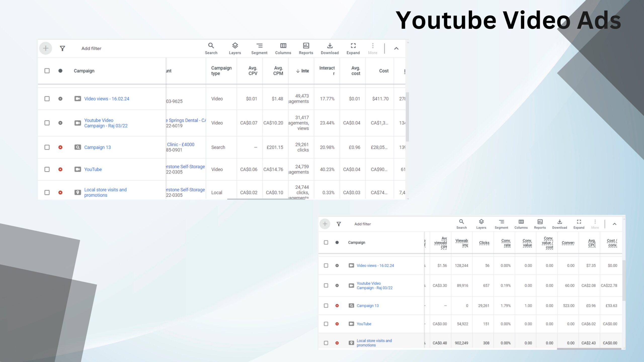Check the YouTube row in upper table

tap(47, 169)
